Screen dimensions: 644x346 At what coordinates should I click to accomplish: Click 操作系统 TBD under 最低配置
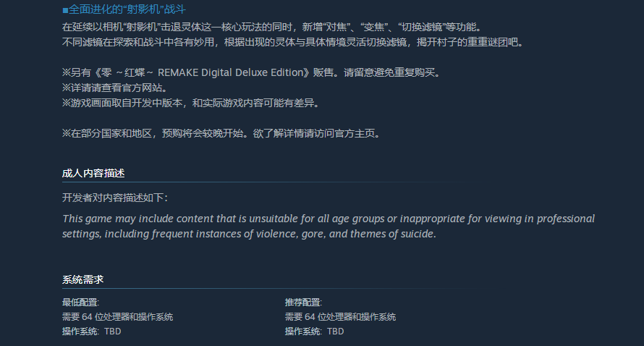pyautogui.click(x=92, y=332)
